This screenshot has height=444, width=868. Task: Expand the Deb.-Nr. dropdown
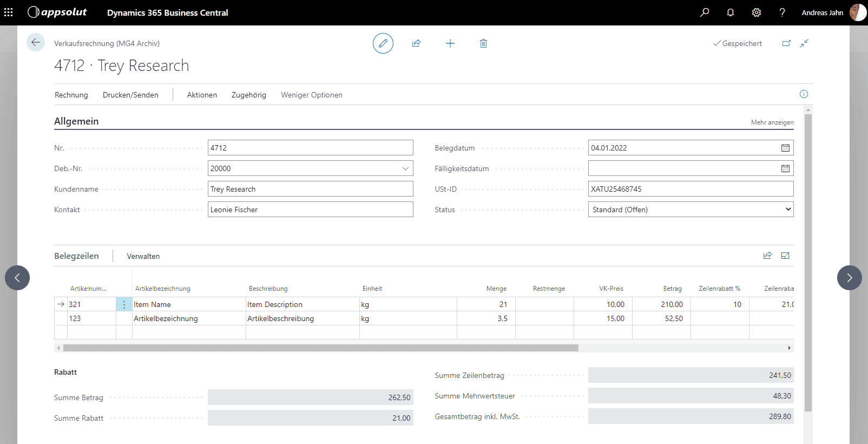point(405,168)
